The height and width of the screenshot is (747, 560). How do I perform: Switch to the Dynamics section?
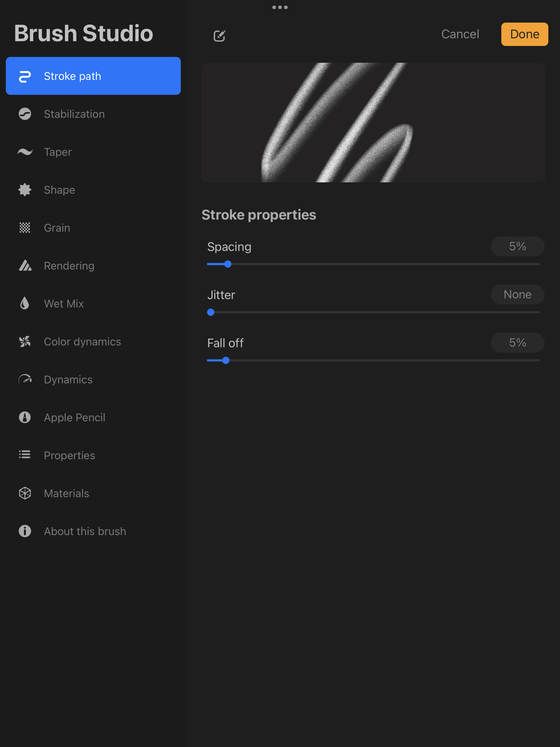pos(68,380)
